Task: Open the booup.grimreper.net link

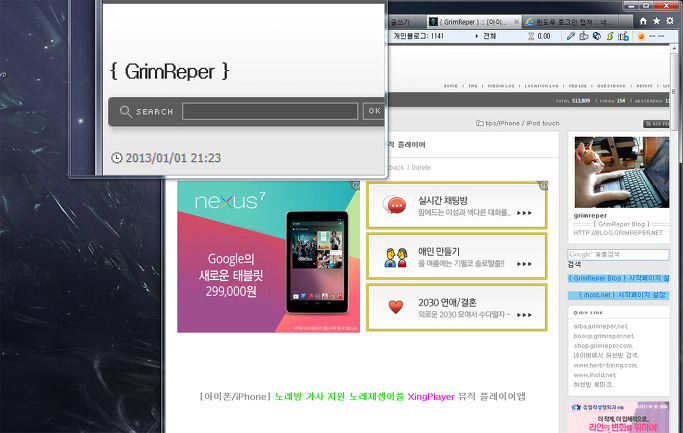Action: (604, 336)
